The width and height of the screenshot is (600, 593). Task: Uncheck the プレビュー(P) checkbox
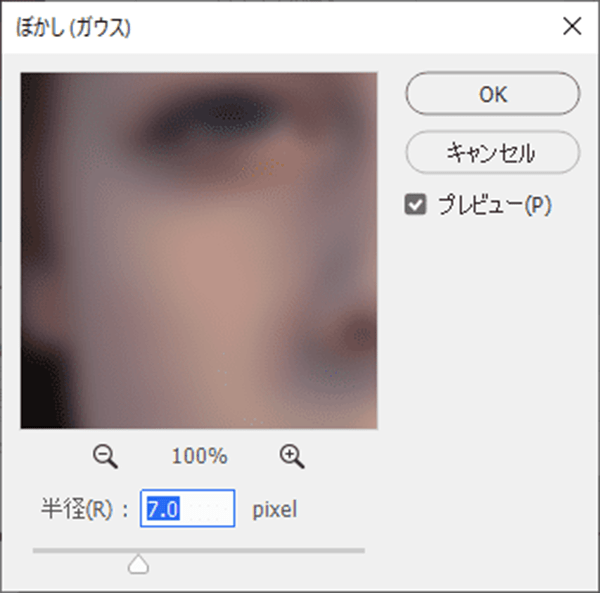(415, 205)
